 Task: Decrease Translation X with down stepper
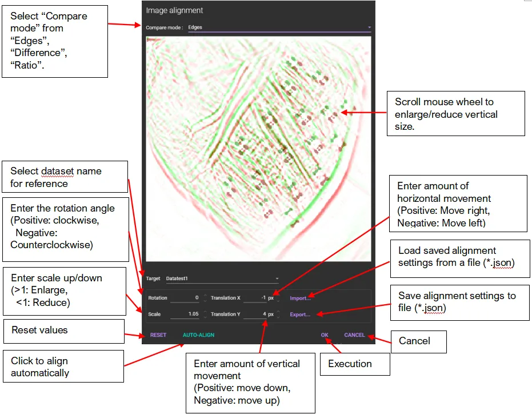[278, 300]
